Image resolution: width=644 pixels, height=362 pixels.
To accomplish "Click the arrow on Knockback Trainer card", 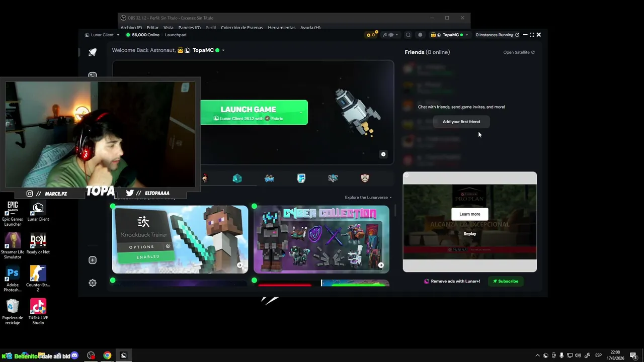I will coord(239,265).
